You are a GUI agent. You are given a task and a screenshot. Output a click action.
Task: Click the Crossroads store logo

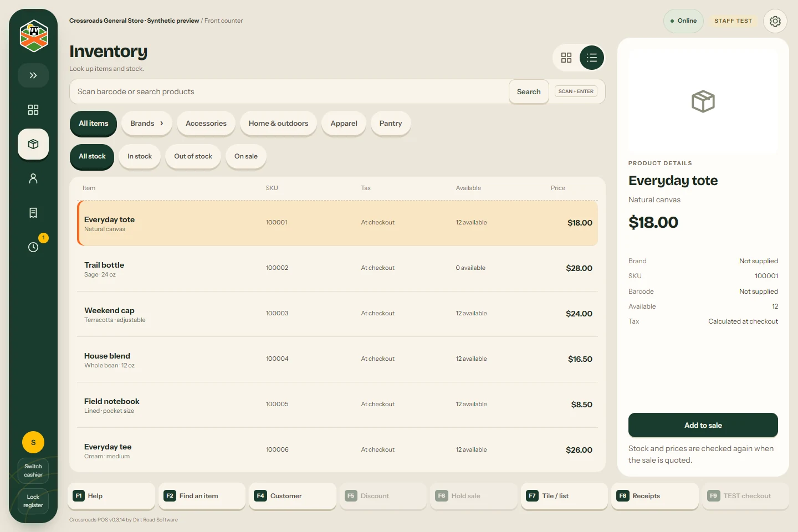click(34, 36)
